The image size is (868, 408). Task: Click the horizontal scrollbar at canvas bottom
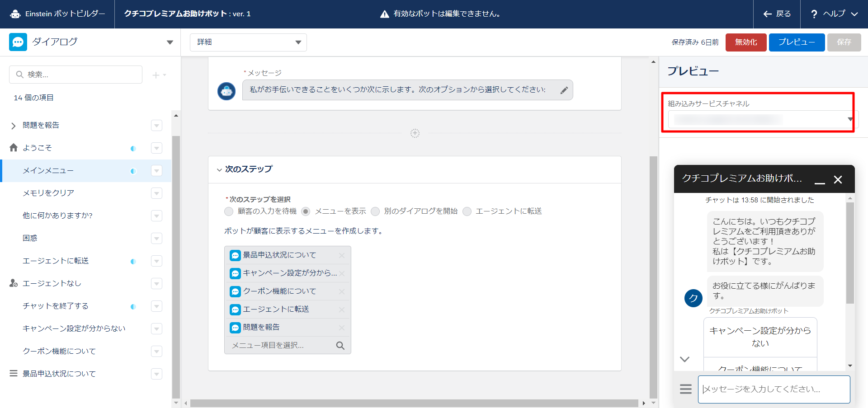tap(414, 403)
